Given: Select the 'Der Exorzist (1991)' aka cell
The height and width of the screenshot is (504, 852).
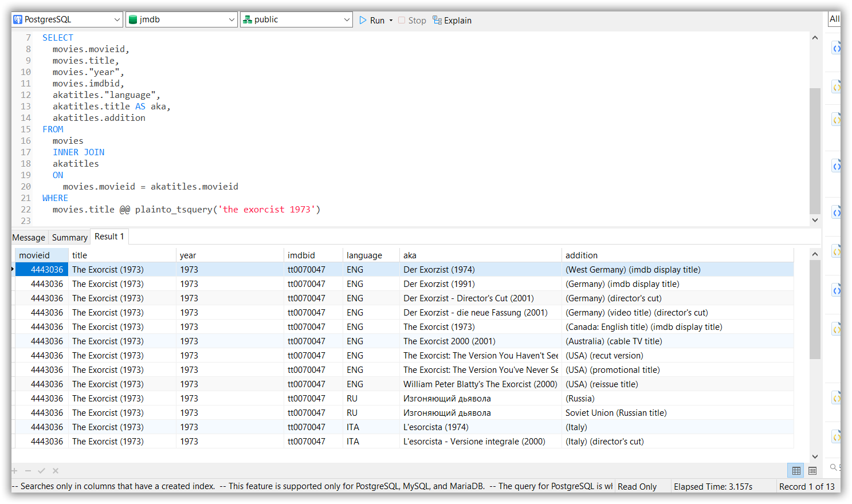Looking at the screenshot, I should click(x=480, y=284).
